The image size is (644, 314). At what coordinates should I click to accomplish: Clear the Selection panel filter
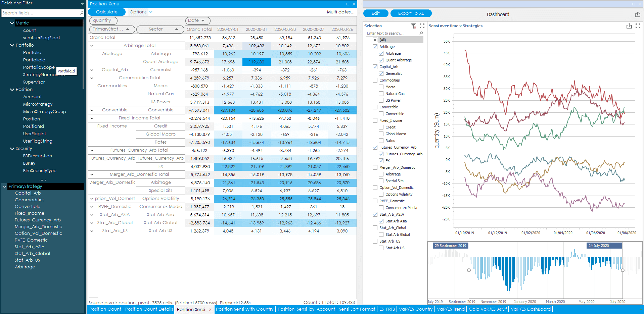coord(413,26)
